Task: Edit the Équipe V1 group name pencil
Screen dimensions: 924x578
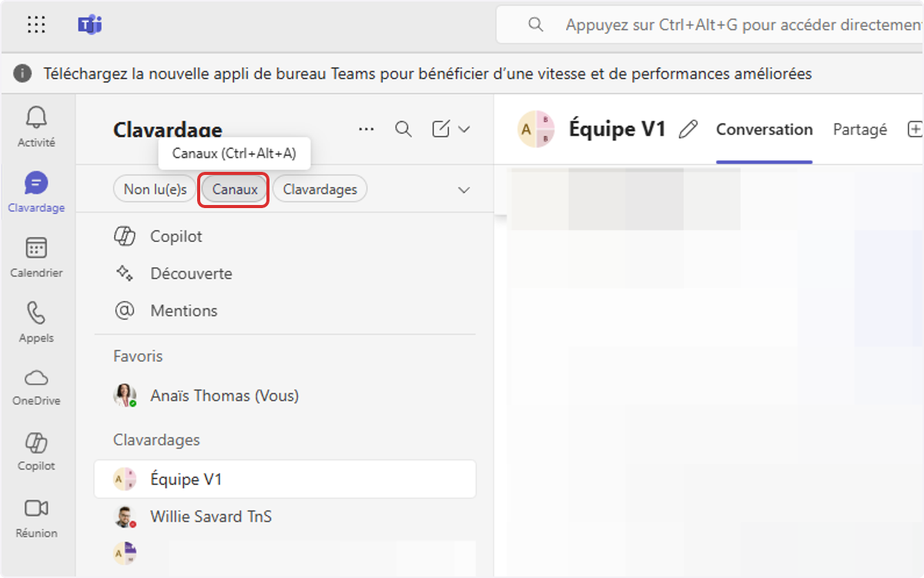Action: coord(688,129)
